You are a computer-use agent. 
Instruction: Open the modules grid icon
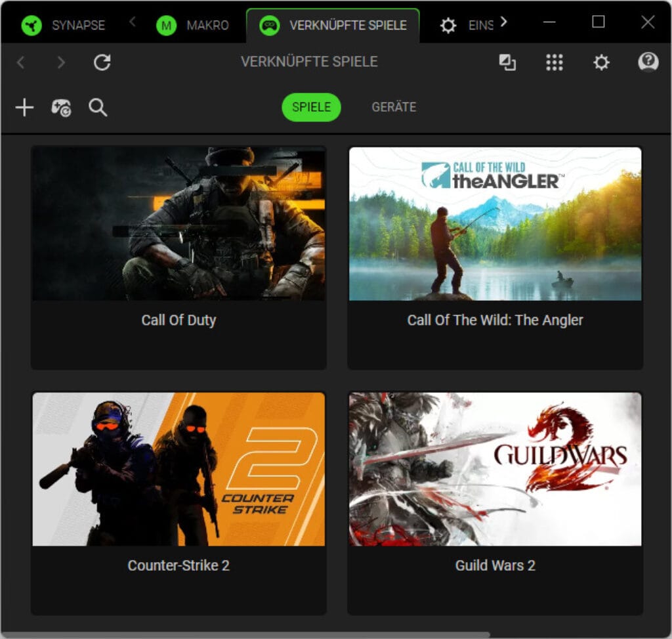pos(554,62)
